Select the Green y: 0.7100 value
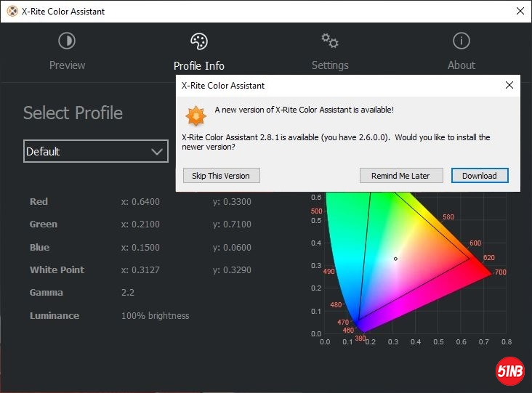 pos(232,224)
